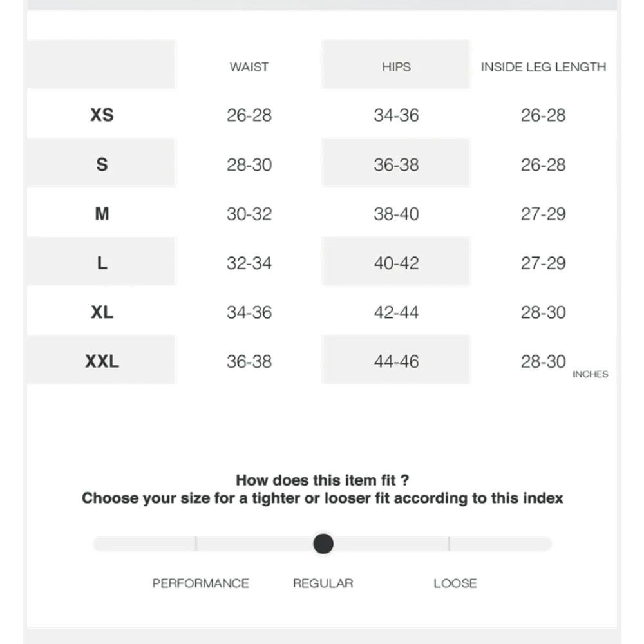Click the HIPS column header
Image resolution: width=644 pixels, height=644 pixels.
click(396, 67)
